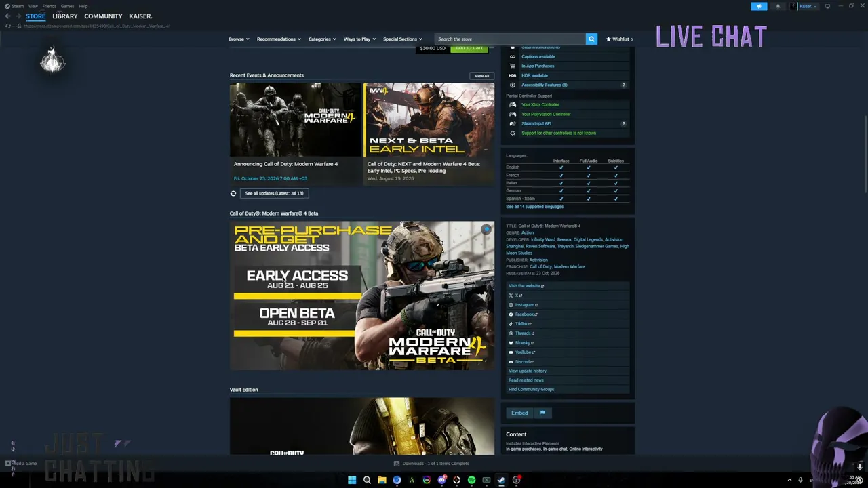This screenshot has width=868, height=488.
Task: Click the refresh icon beside See all updates
Action: tap(233, 193)
